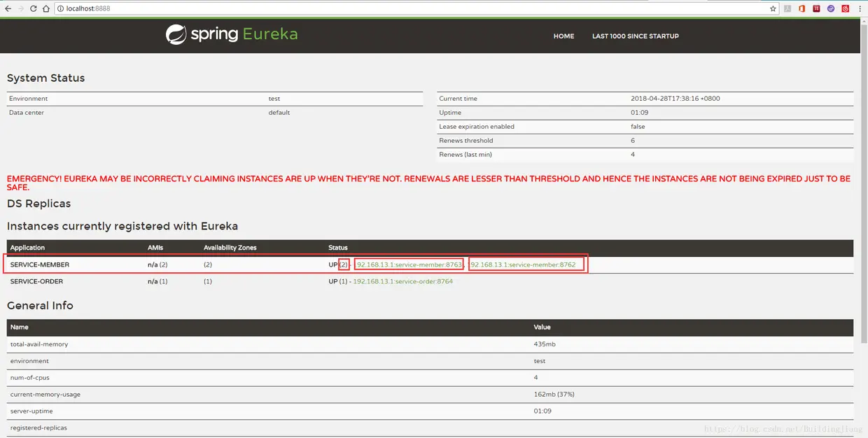Select the total-avail-memory value 435mb

tap(546, 344)
